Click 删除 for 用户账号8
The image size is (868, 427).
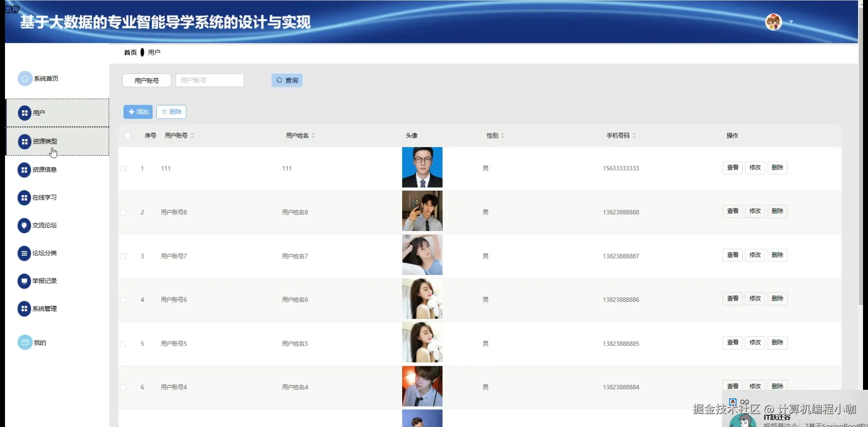(x=777, y=211)
